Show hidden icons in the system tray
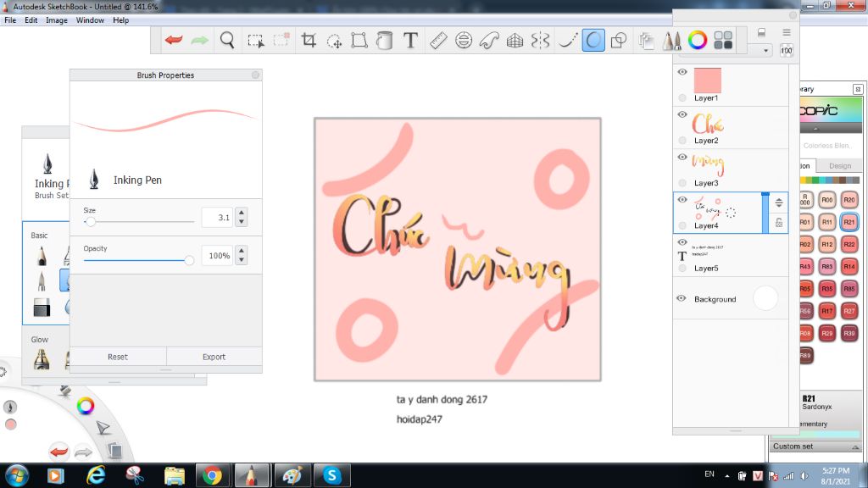This screenshot has width=868, height=488. pos(726,476)
